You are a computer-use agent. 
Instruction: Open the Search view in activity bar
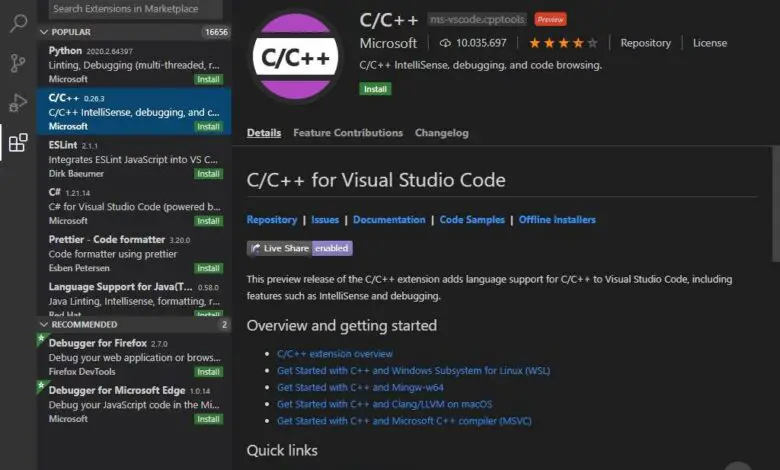click(x=18, y=22)
